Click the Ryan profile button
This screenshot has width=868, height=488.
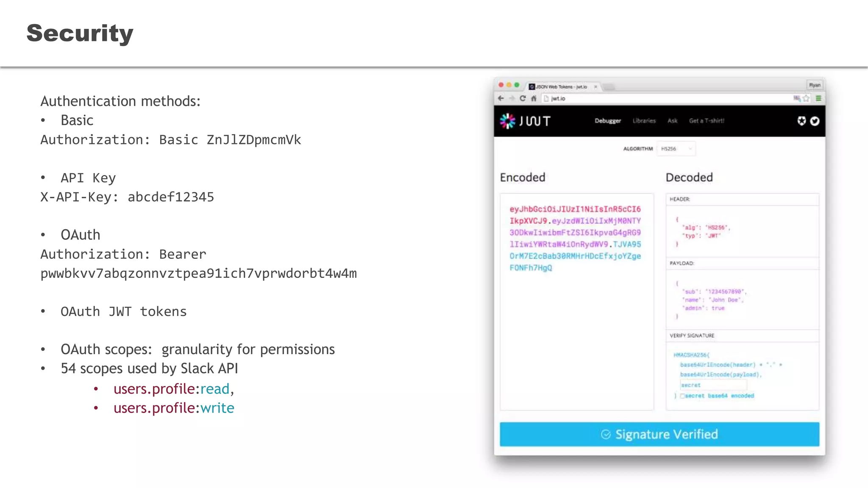[814, 85]
